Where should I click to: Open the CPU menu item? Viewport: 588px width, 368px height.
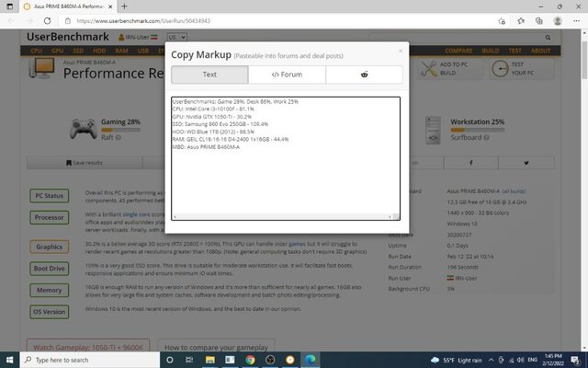click(37, 51)
